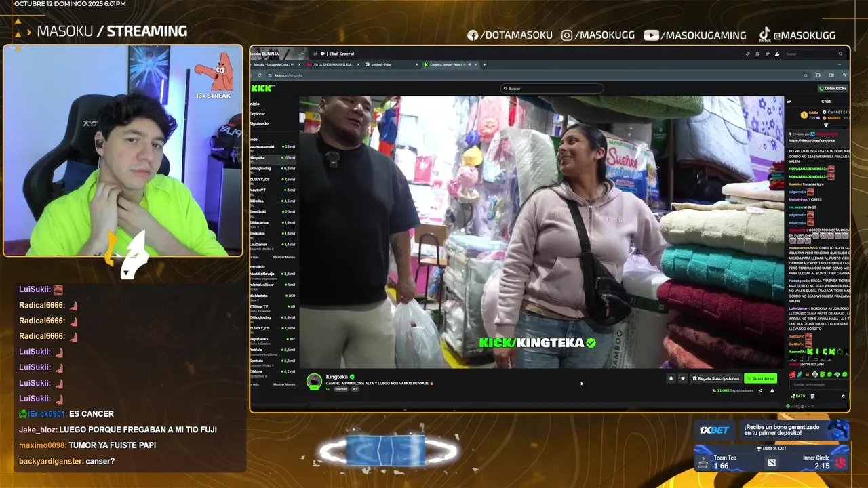Click the Kingteka streamer name
This screenshot has width=868, height=488.
[x=337, y=377]
